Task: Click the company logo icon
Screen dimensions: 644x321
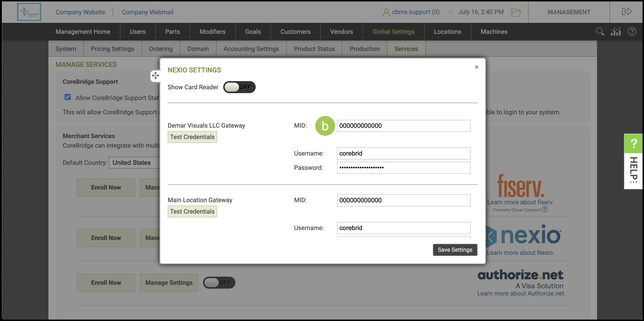Action: 29,12
